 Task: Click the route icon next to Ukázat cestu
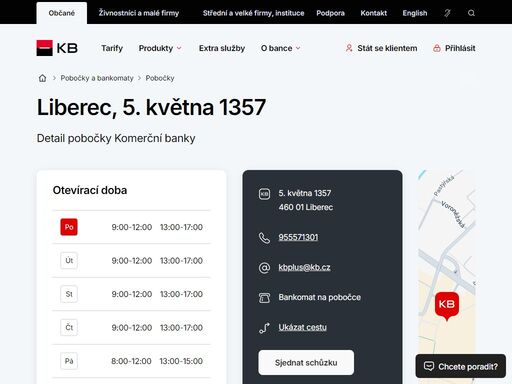[x=264, y=328]
